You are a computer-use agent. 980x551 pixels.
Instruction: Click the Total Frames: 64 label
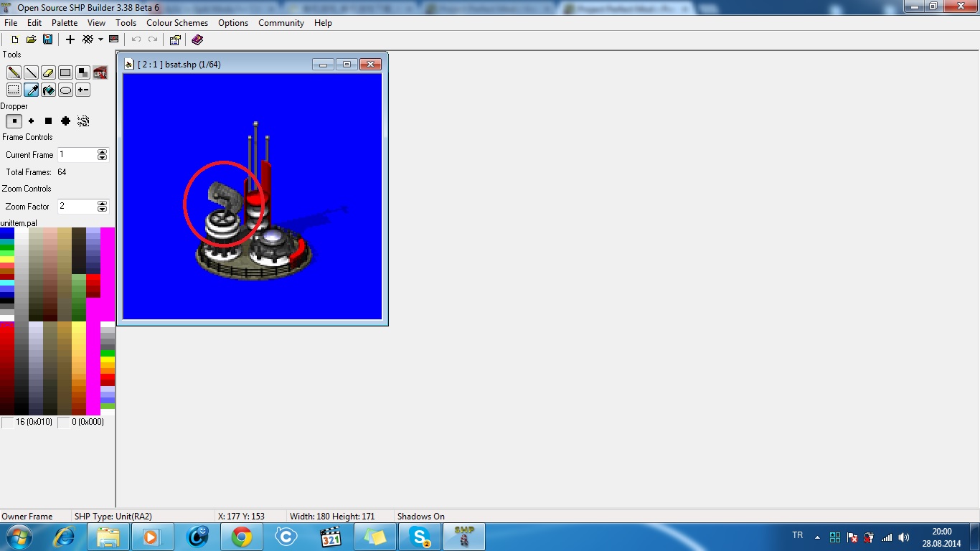click(x=36, y=172)
